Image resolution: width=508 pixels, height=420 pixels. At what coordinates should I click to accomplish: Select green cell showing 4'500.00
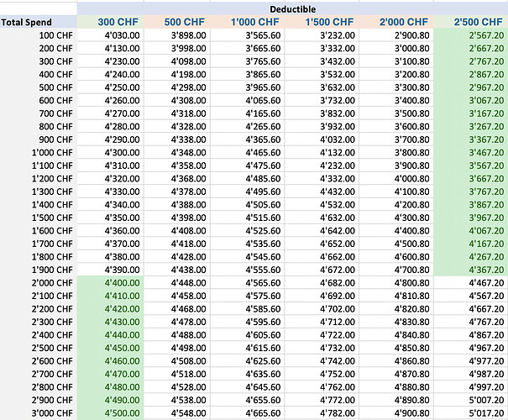pos(111,413)
